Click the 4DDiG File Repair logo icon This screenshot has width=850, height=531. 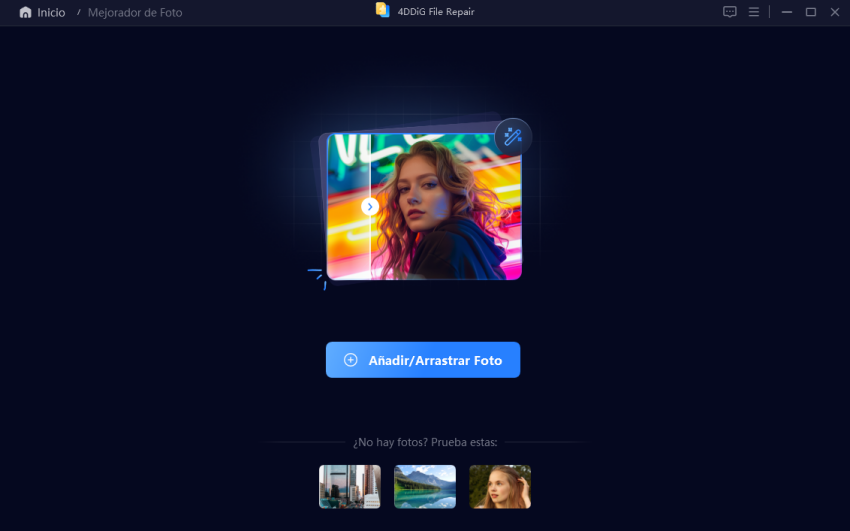pos(383,10)
